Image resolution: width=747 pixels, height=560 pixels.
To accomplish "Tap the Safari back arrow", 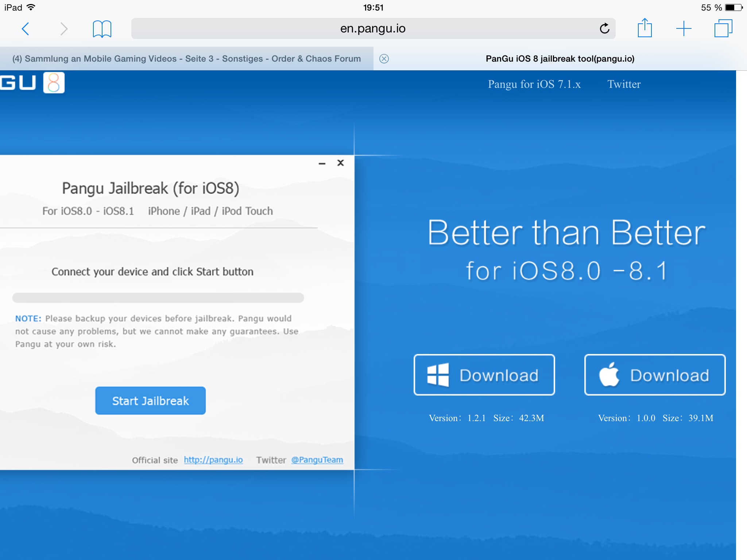I will [26, 28].
